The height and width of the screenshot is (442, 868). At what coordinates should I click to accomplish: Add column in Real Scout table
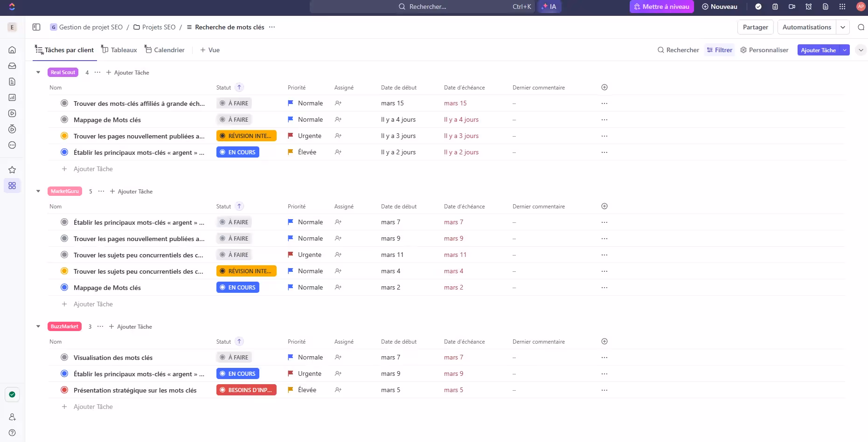point(604,87)
